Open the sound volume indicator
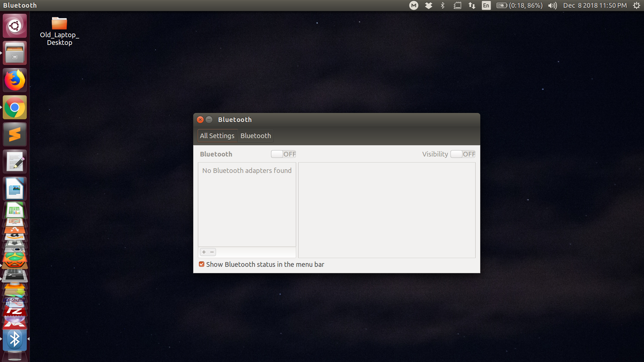Screen dimensions: 644x362 (552, 5)
